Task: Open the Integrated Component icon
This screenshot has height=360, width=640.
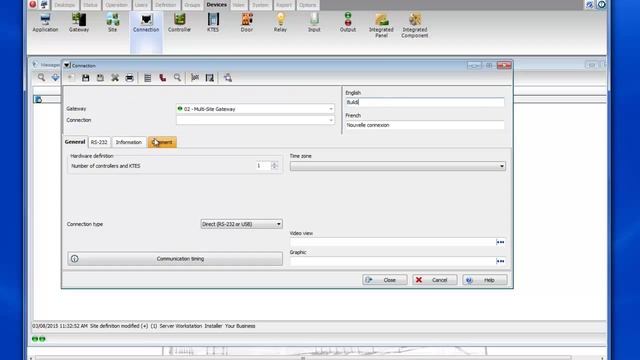Action: pyautogui.click(x=415, y=25)
